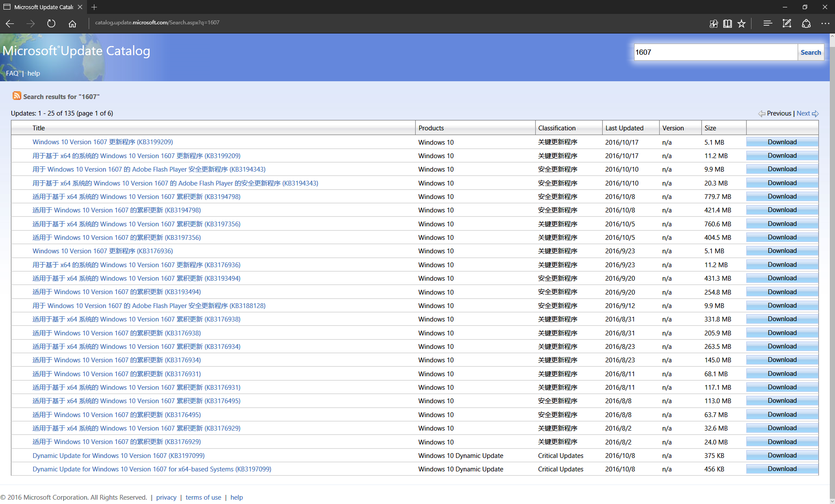Click the Microsoft Update Catalog title
The height and width of the screenshot is (504, 835).
77,51
